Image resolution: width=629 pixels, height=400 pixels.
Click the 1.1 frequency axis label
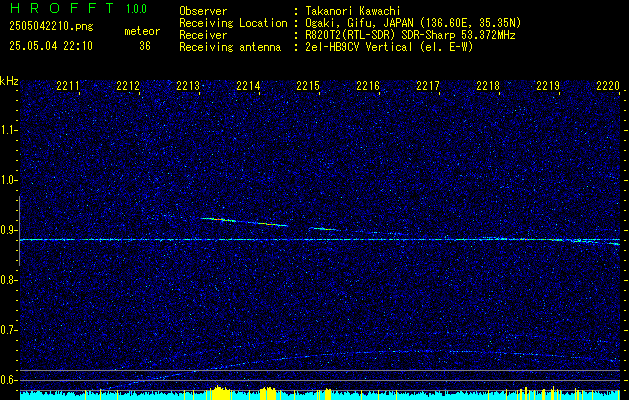click(9, 130)
